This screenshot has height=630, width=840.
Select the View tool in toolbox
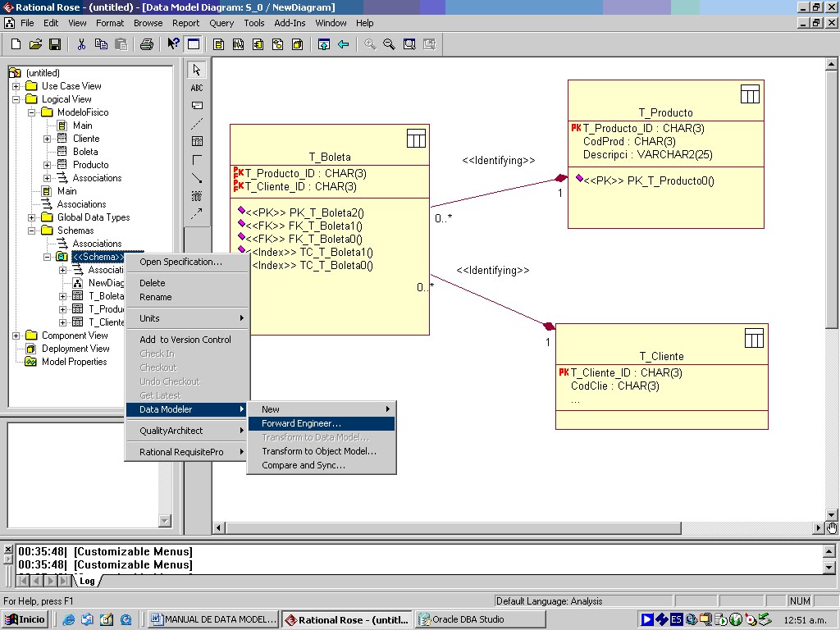[197, 196]
